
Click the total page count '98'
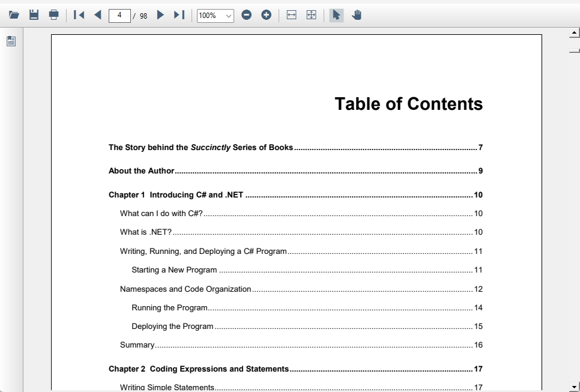143,16
